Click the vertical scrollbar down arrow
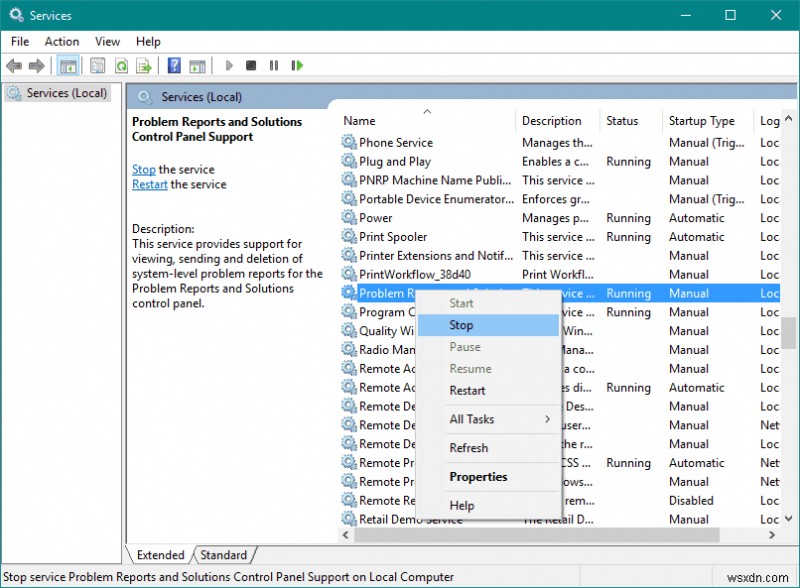Image resolution: width=800 pixels, height=588 pixels. tap(789, 519)
